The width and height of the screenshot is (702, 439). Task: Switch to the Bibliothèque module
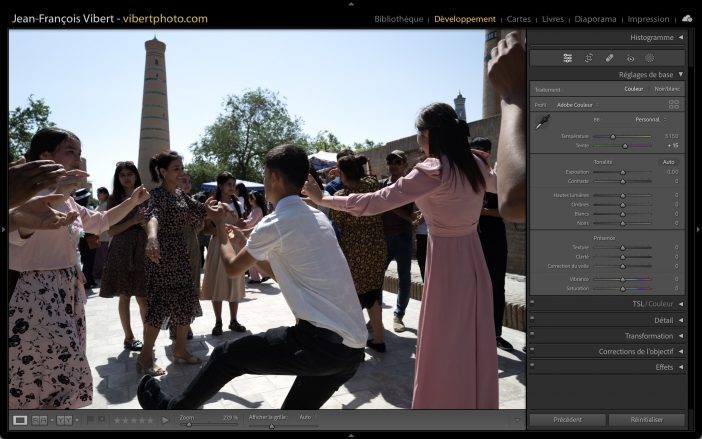click(x=398, y=19)
